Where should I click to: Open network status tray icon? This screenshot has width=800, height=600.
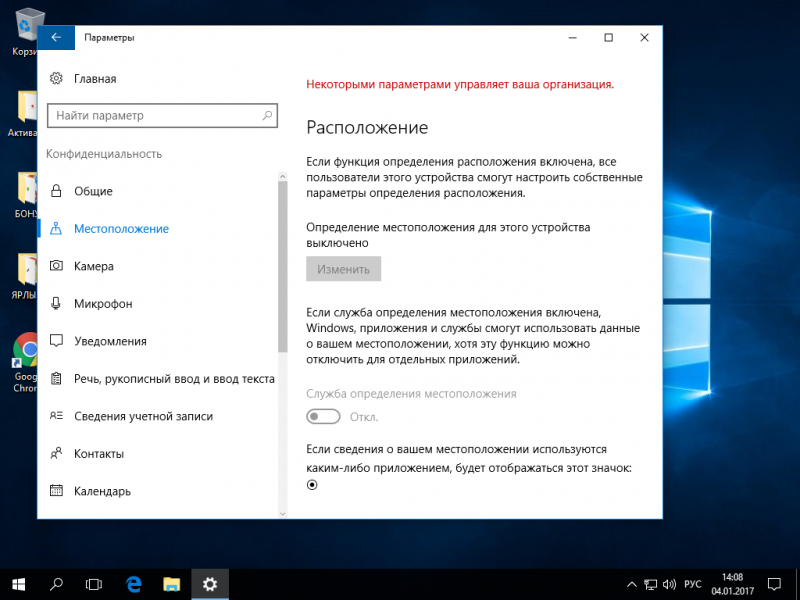click(650, 585)
